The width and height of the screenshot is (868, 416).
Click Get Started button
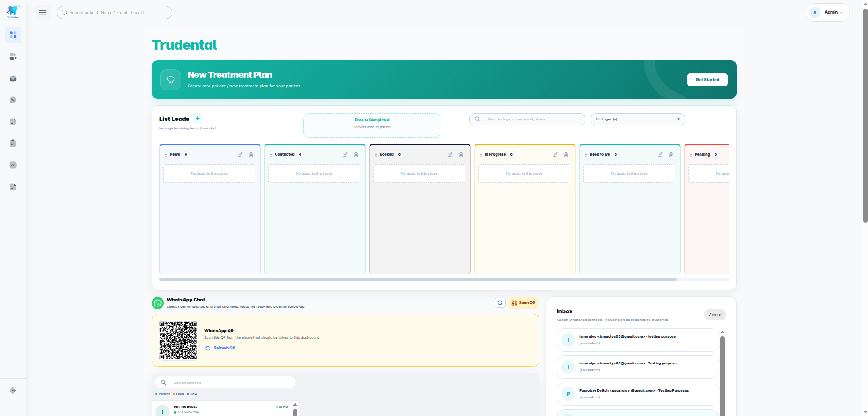(707, 80)
